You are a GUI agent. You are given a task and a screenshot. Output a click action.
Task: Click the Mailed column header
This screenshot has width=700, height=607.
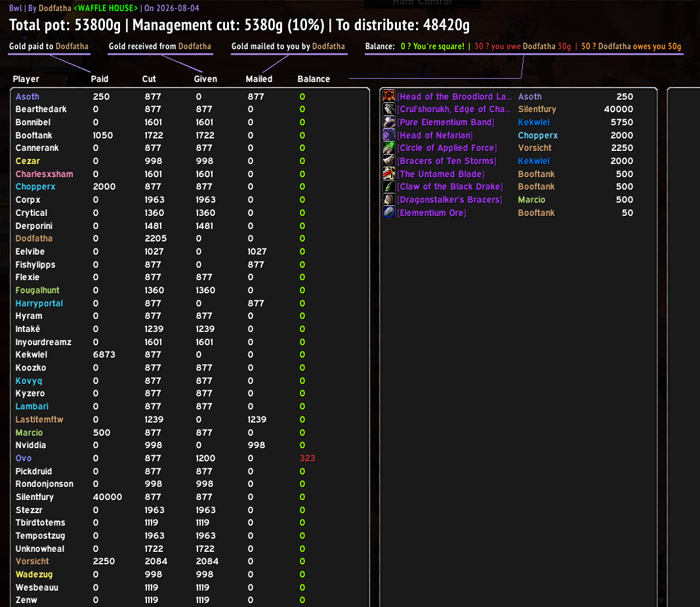click(259, 79)
